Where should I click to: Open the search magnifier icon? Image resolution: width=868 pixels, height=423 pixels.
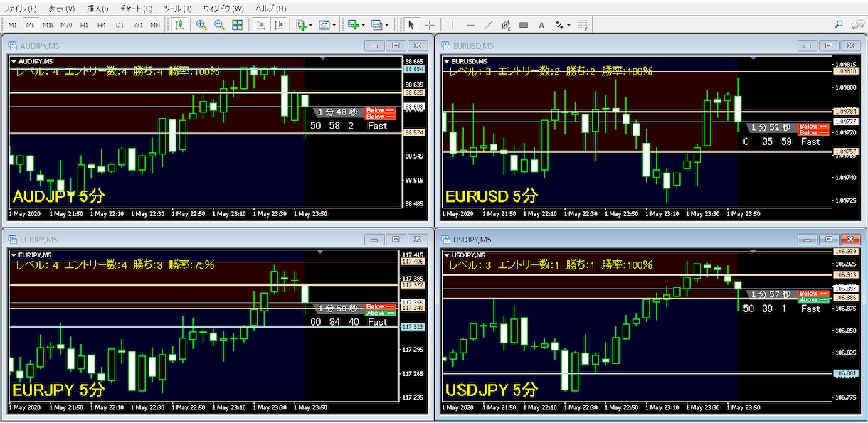click(x=839, y=25)
